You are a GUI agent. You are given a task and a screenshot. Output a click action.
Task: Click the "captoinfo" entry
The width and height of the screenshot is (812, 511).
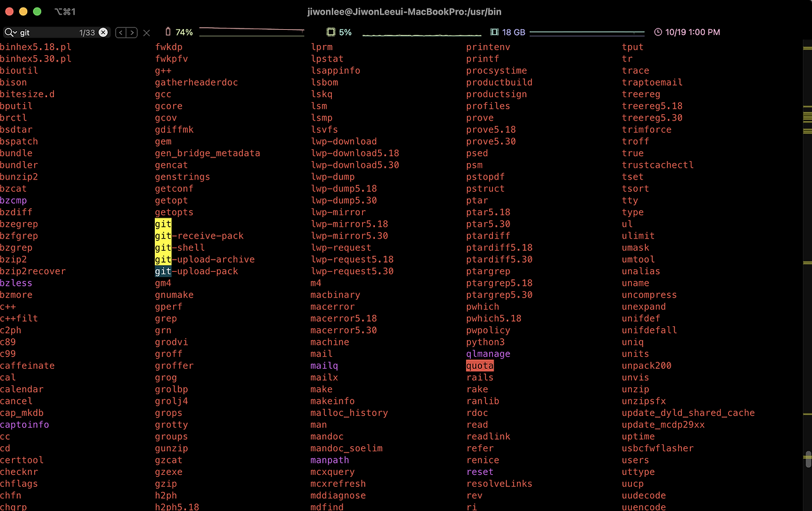pyautogui.click(x=25, y=425)
